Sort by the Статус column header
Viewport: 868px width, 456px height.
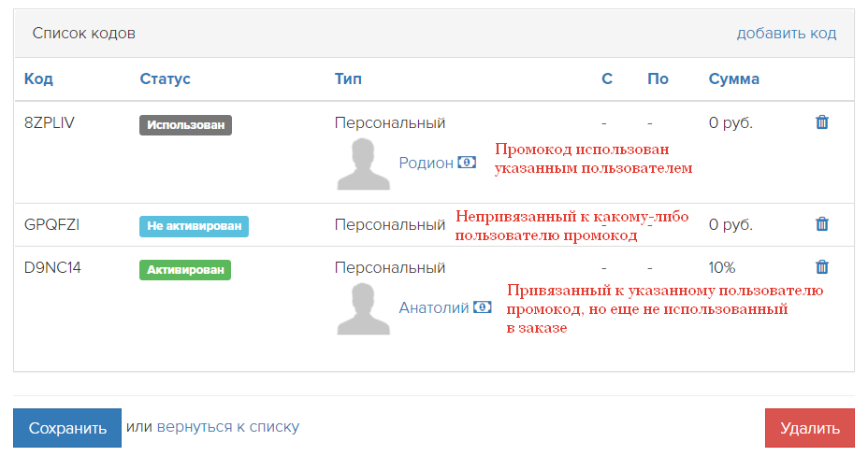point(165,78)
